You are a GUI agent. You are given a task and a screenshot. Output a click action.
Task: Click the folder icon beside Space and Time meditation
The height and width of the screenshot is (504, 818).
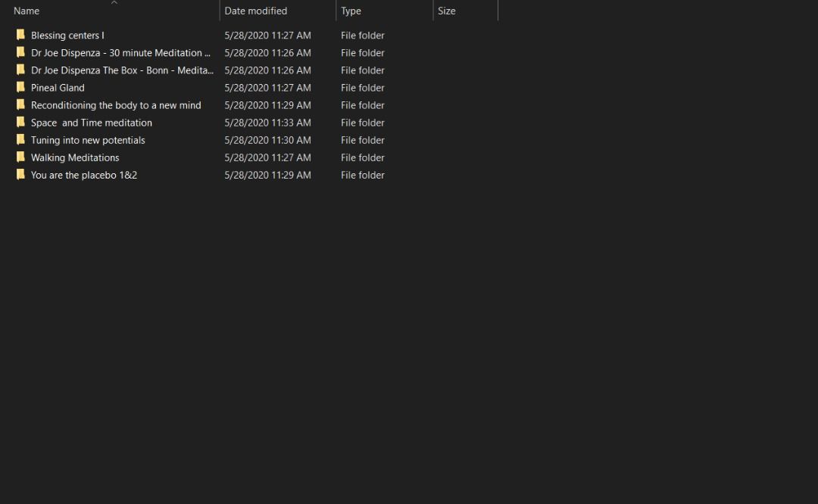pos(20,123)
